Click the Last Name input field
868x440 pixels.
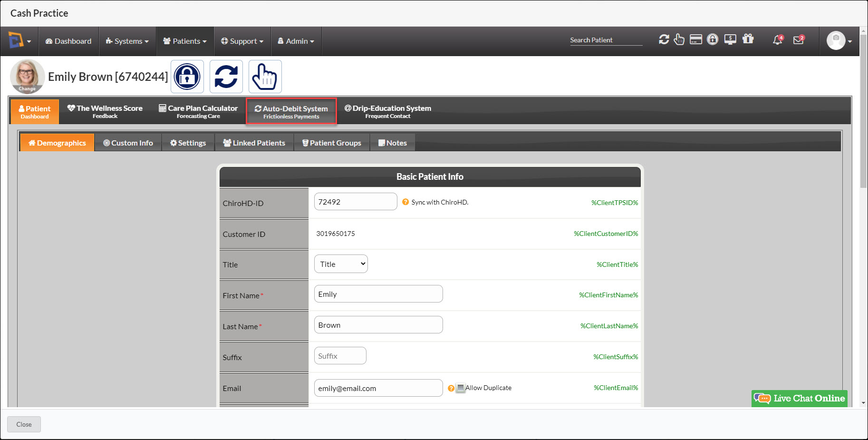coord(378,325)
